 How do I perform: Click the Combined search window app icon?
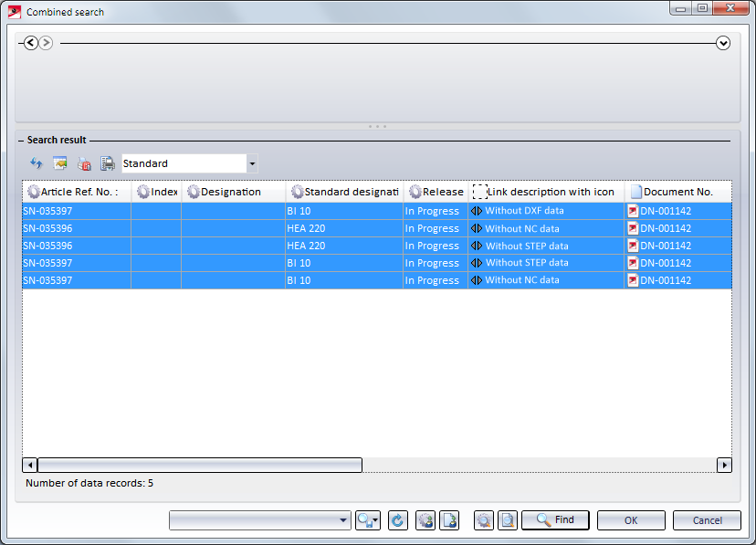pyautogui.click(x=15, y=12)
